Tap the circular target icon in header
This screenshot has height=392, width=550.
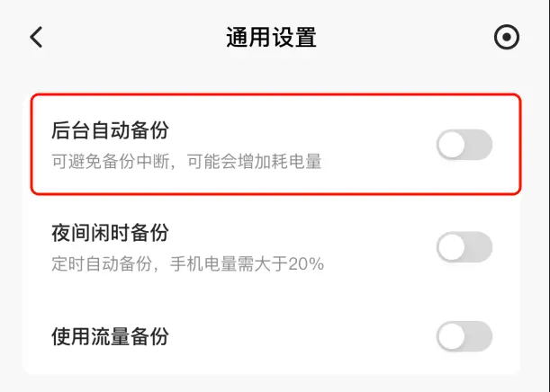click(507, 37)
